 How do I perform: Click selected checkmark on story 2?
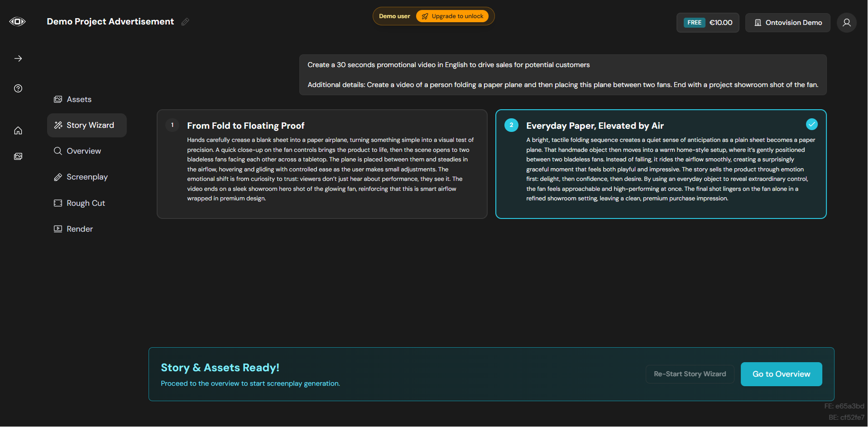tap(812, 124)
